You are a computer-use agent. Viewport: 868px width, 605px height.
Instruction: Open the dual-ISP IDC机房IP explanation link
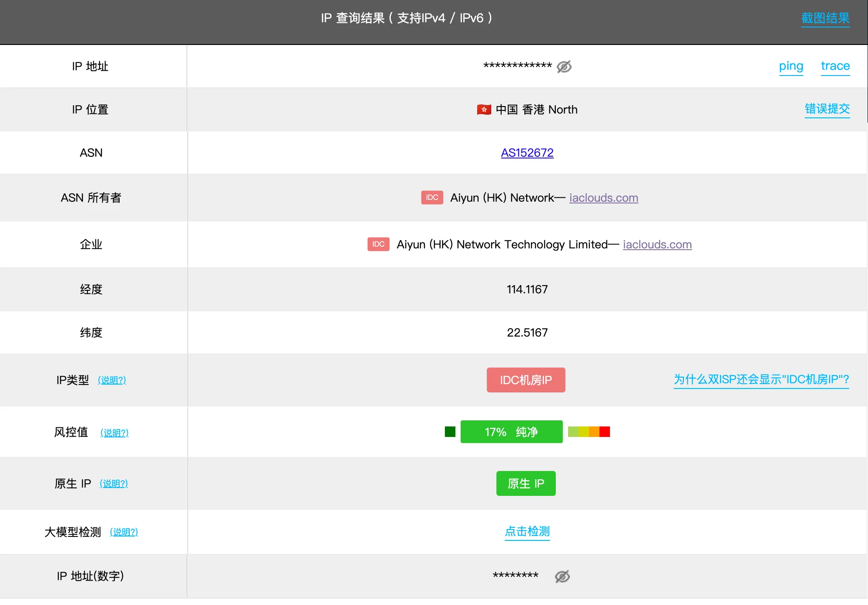coord(761,379)
